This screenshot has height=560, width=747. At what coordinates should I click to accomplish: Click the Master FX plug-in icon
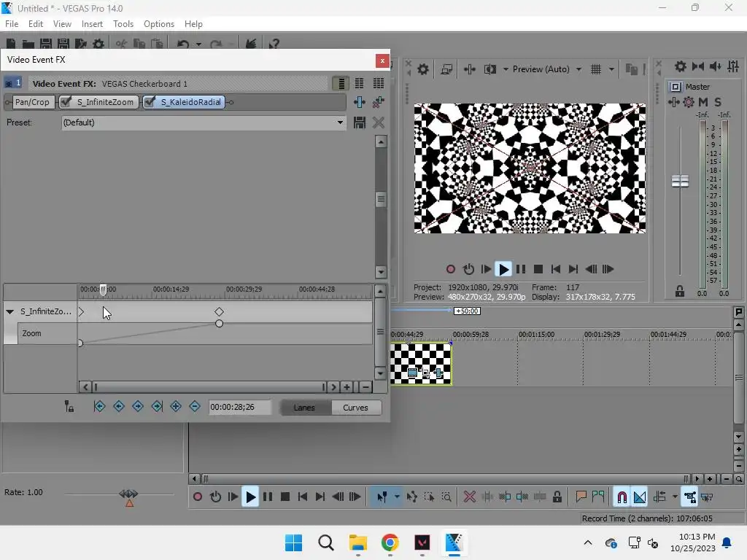pos(673,102)
